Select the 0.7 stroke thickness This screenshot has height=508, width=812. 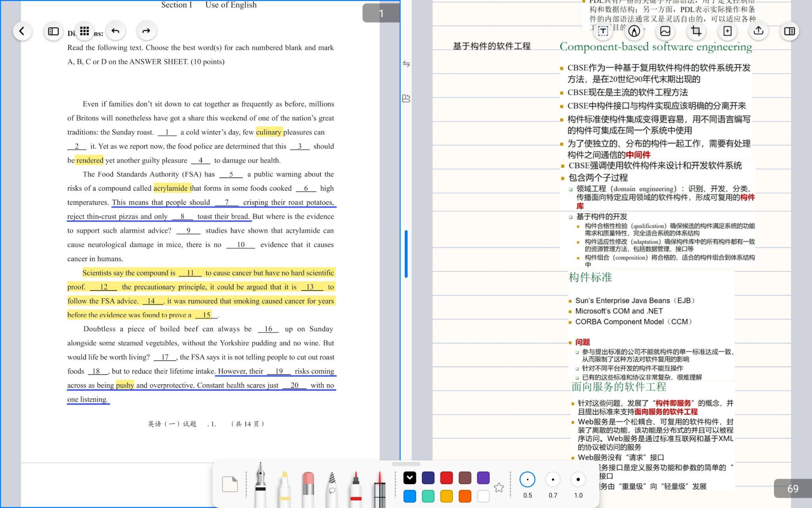tap(553, 479)
